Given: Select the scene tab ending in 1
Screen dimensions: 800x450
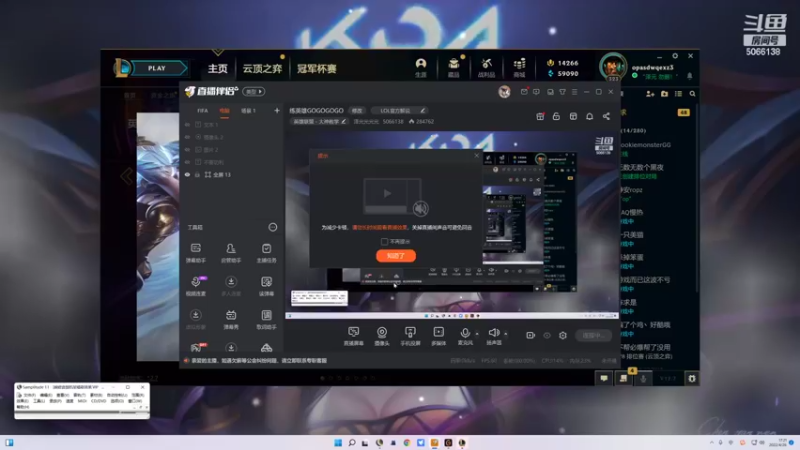Looking at the screenshot, I should 248,111.
